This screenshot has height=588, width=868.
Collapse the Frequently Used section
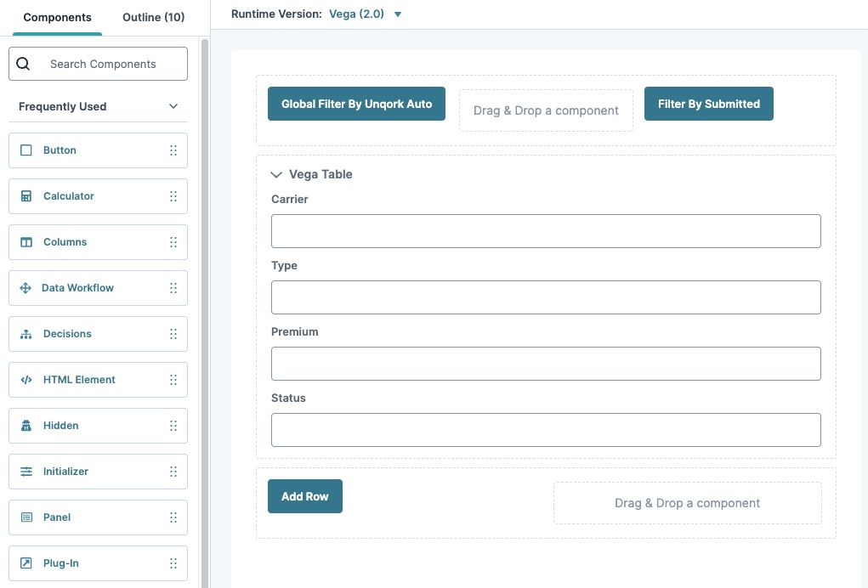coord(173,106)
